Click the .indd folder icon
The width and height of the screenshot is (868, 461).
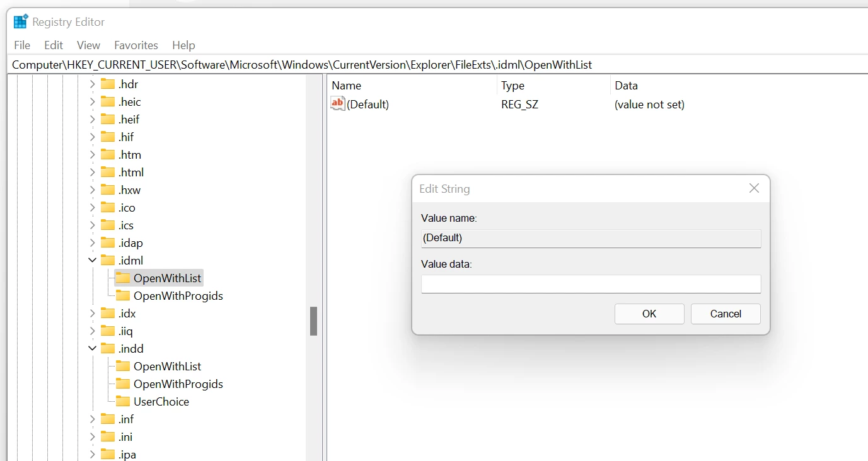pos(108,349)
